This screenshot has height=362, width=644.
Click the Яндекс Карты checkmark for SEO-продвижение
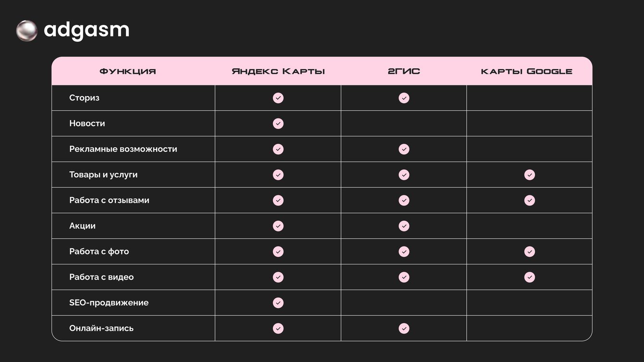point(278,303)
